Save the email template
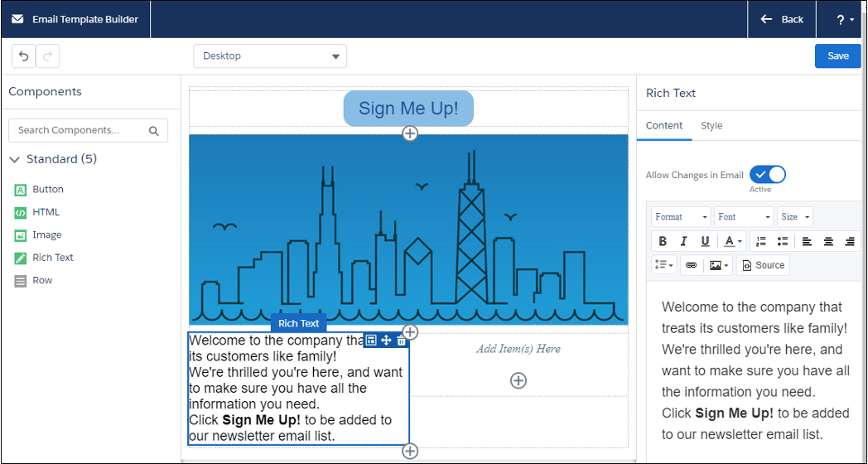Image resolution: width=868 pixels, height=464 pixels. coord(837,56)
